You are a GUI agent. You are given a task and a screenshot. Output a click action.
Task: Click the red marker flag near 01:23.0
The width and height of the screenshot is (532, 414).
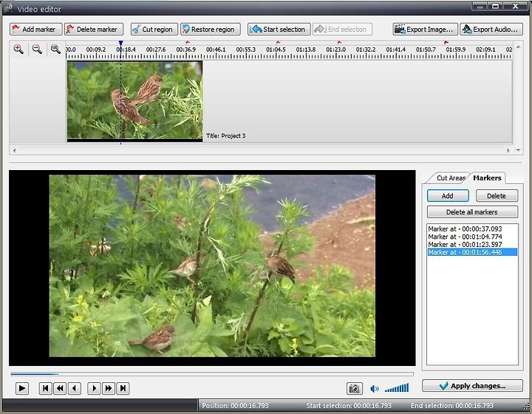[339, 43]
